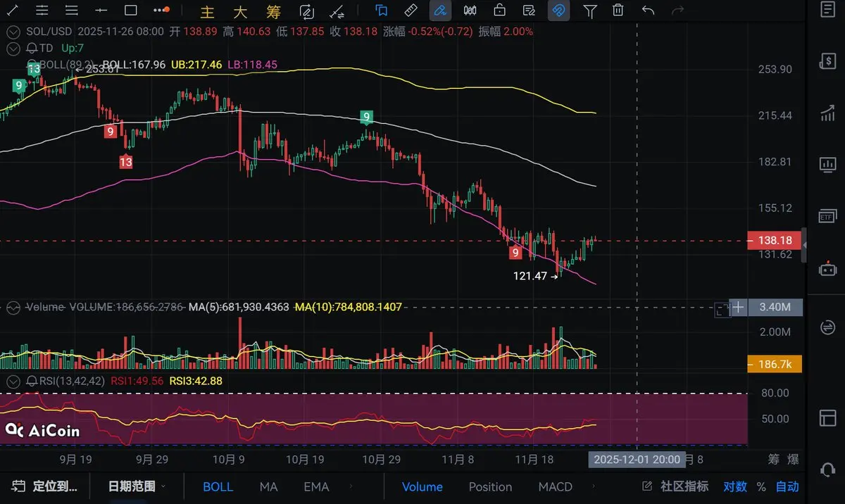Open the sidebar bar chart trend icon

[x=827, y=113]
